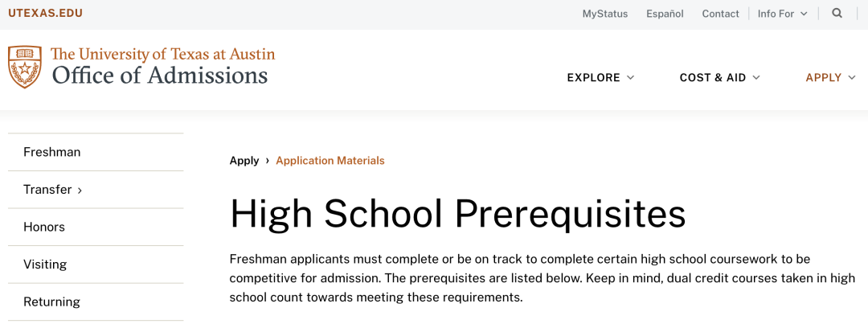Click the search magnifier icon
This screenshot has height=324, width=868.
pos(837,14)
